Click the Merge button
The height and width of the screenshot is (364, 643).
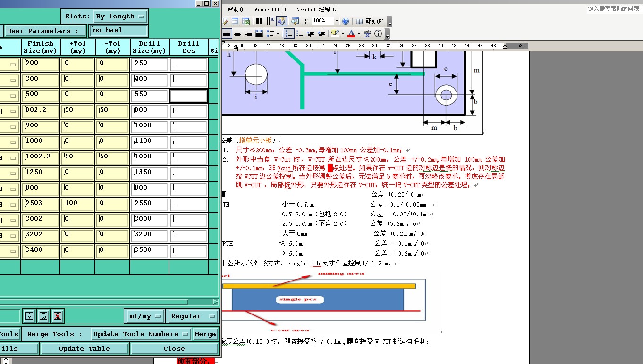(205, 334)
